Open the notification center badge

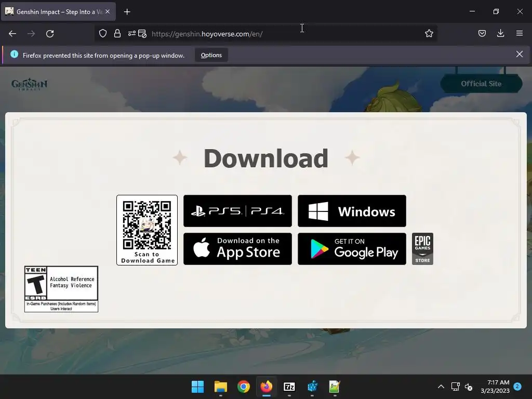tap(517, 387)
